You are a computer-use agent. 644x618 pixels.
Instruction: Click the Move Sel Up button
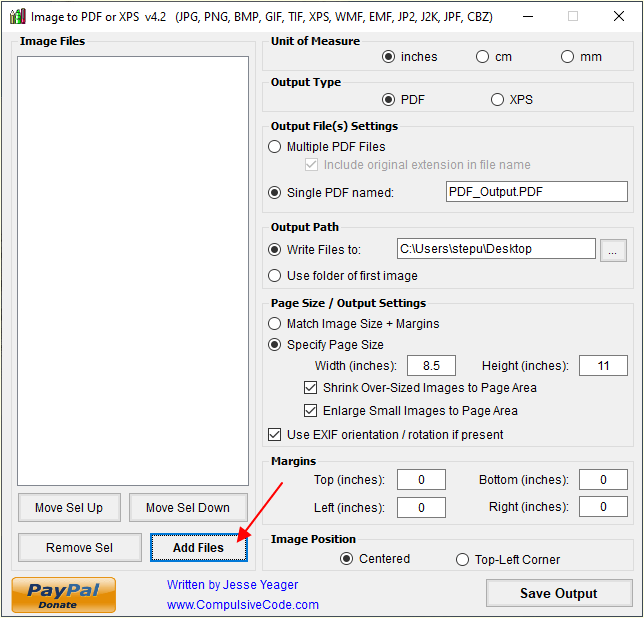[x=69, y=508]
